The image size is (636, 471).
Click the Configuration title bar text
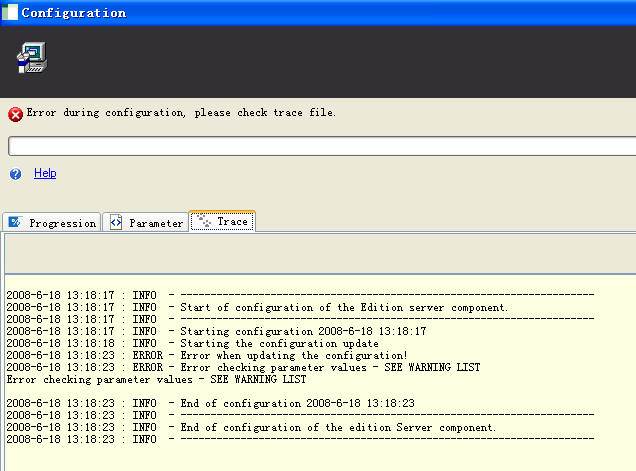74,13
